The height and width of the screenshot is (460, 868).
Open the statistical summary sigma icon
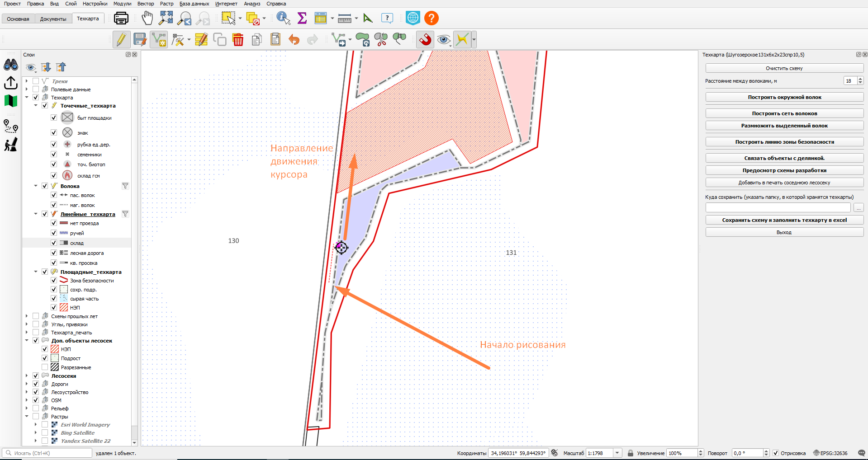click(x=302, y=18)
